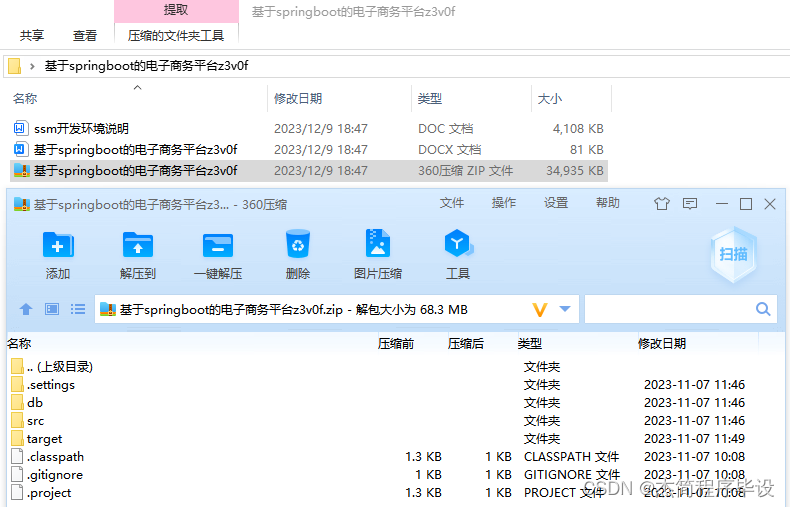Open the 帮助 menu in 360压缩
Screen dimensions: 790x507
[x=608, y=203]
